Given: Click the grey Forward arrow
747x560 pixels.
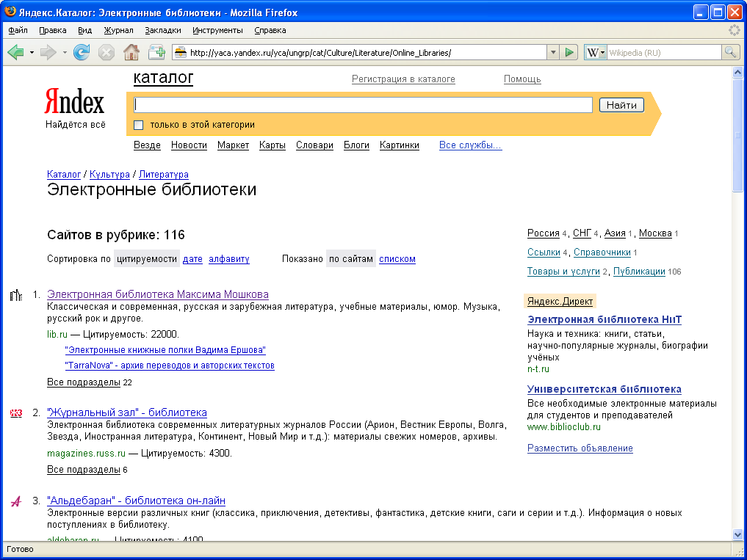Looking at the screenshot, I should 48,52.
